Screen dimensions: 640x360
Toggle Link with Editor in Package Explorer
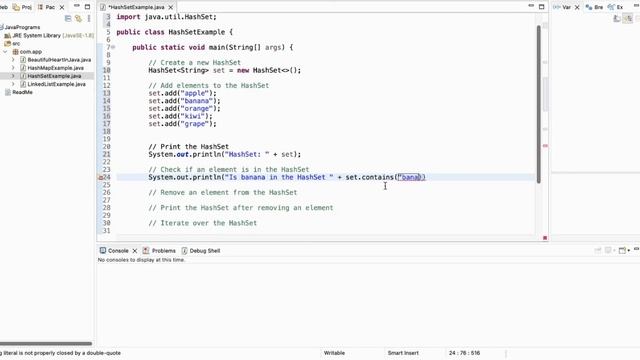click(78, 18)
